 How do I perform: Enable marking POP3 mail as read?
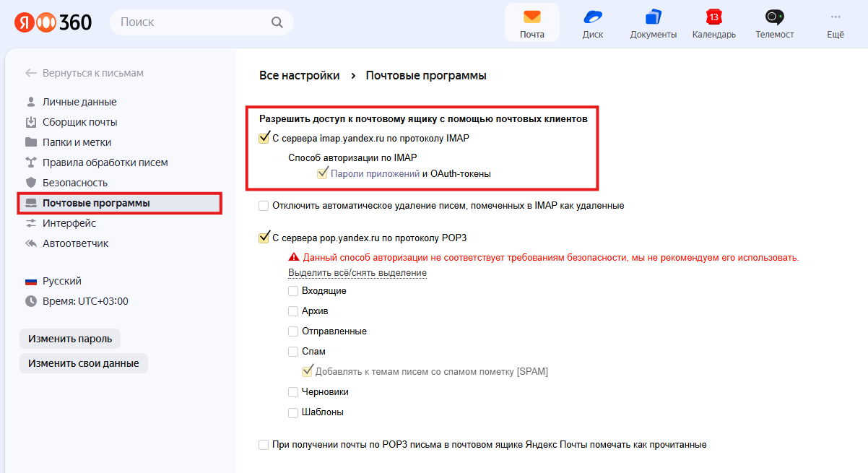[x=264, y=445]
